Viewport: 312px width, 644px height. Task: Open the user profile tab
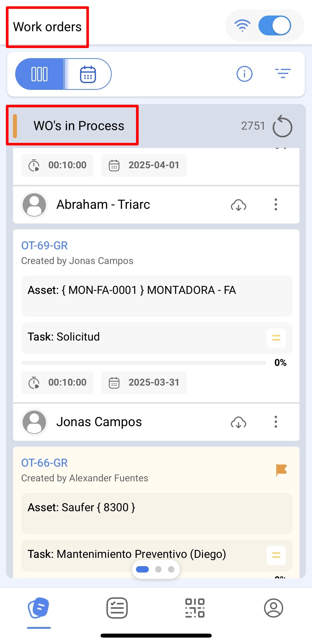[273, 608]
